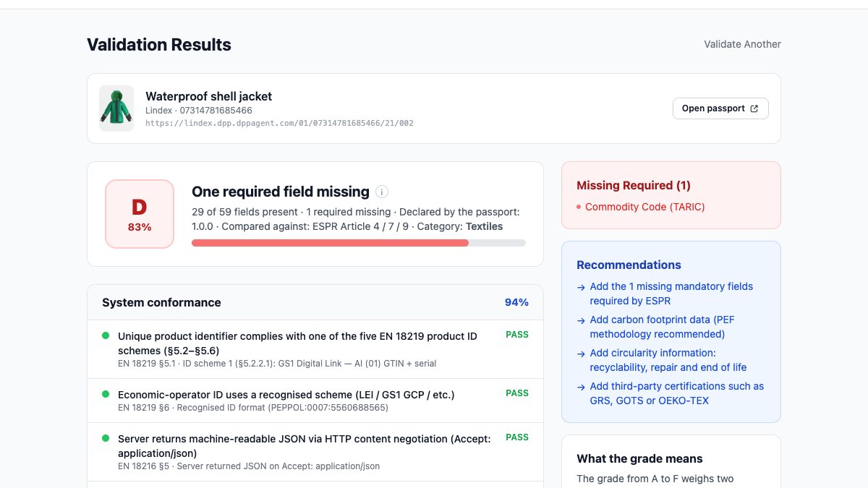Open the passport with Open passport button
Viewport: 868px width, 488px height.
pos(720,108)
